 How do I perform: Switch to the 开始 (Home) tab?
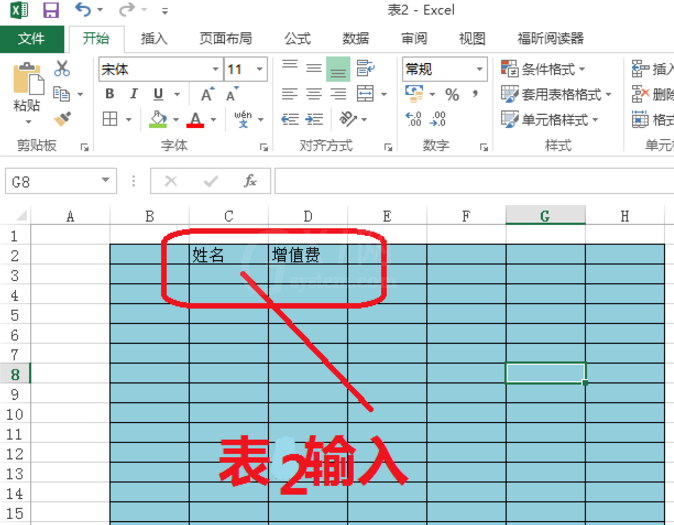(x=96, y=39)
